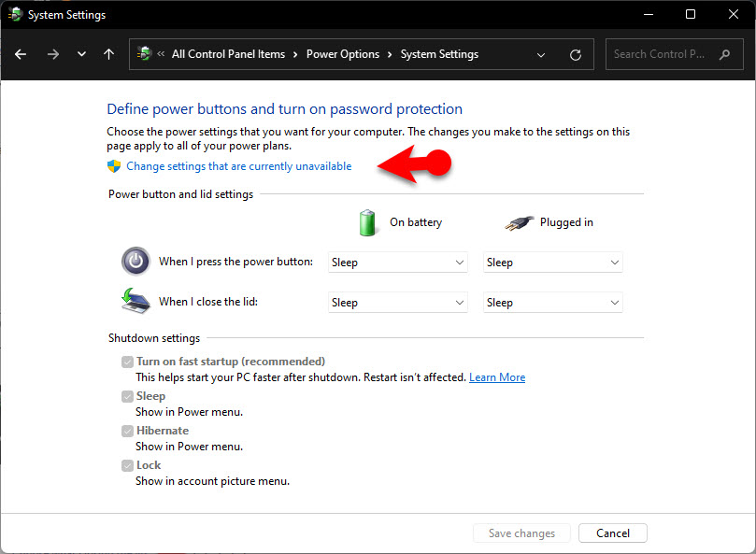Toggle the Sleep shutdown setting checkbox
Image resolution: width=756 pixels, height=554 pixels.
(127, 396)
